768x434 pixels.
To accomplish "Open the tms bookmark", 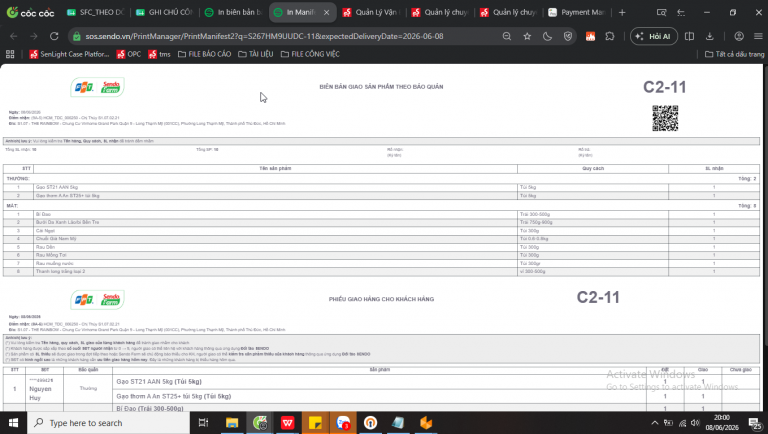I will 159,54.
